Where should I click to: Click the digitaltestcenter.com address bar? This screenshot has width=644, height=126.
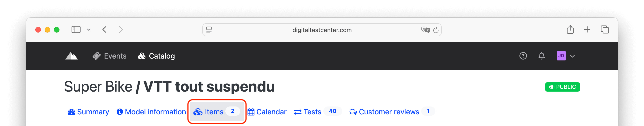[322, 30]
